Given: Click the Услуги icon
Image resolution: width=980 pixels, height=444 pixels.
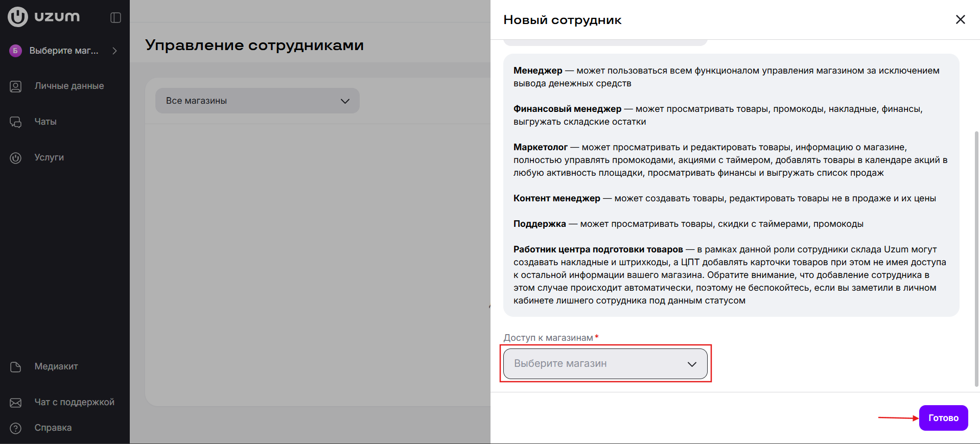Looking at the screenshot, I should [16, 158].
